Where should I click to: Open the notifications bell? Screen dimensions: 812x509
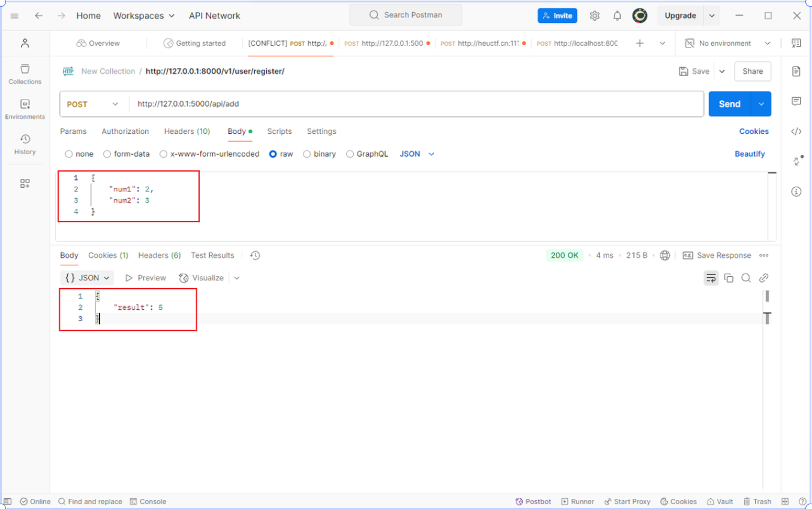617,16
